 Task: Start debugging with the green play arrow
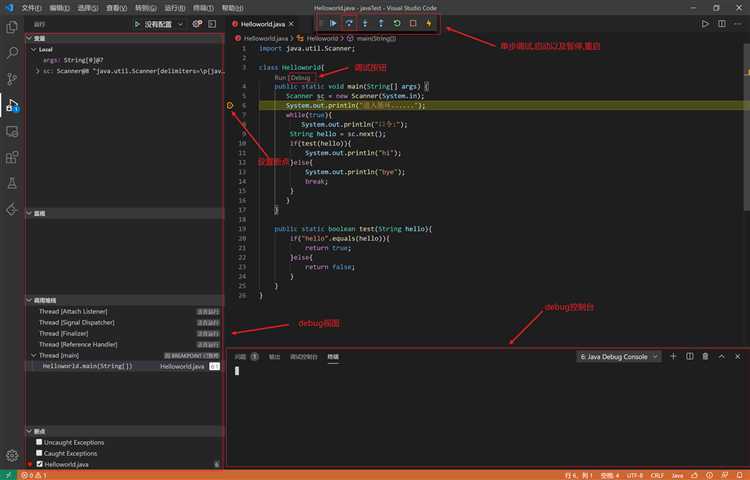(x=137, y=24)
